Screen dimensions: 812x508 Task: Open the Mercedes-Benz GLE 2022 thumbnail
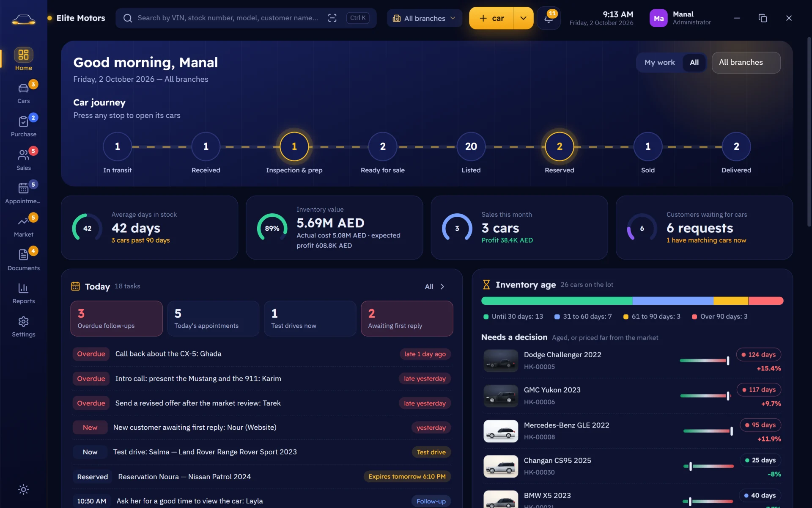point(501,431)
